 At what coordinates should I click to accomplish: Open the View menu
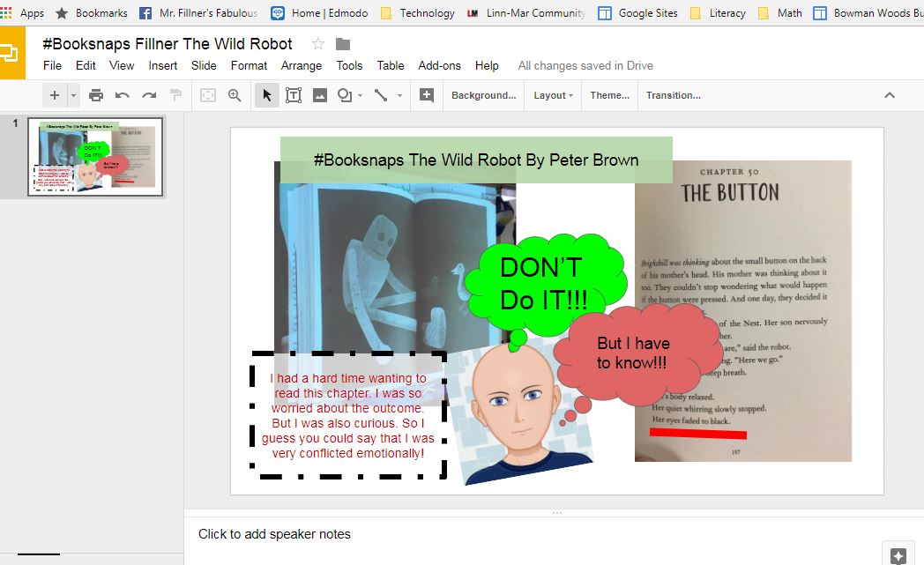122,66
